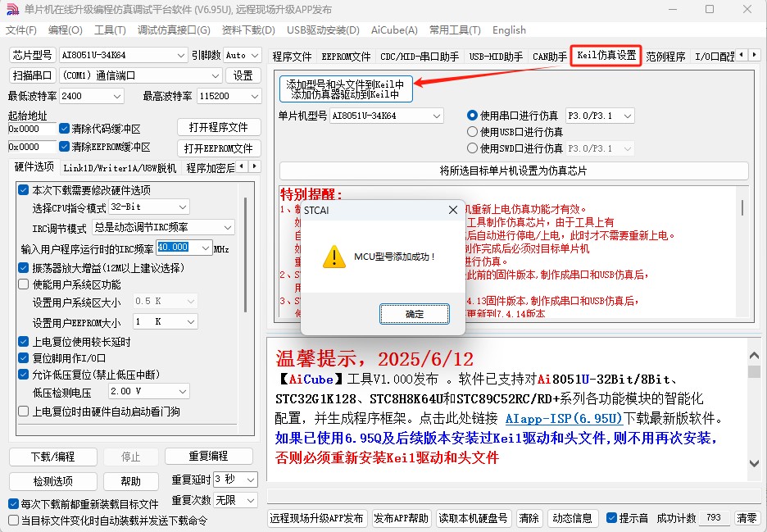Open the 低压检测电压 2.00 V dropdown
Screen dimensions: 767x532
(183, 392)
